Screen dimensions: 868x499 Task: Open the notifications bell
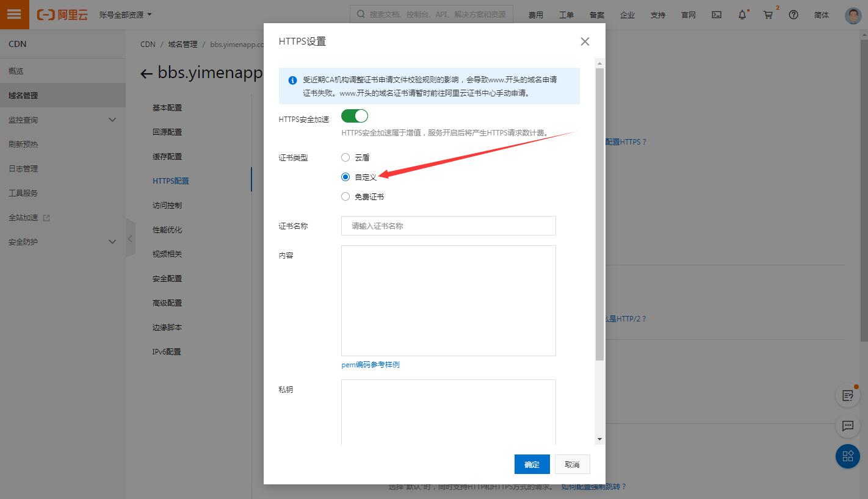(x=742, y=15)
